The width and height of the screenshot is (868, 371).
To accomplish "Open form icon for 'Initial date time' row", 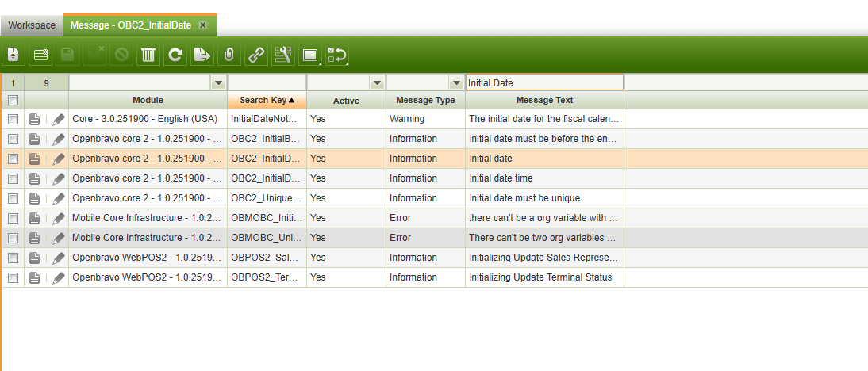I will [35, 178].
